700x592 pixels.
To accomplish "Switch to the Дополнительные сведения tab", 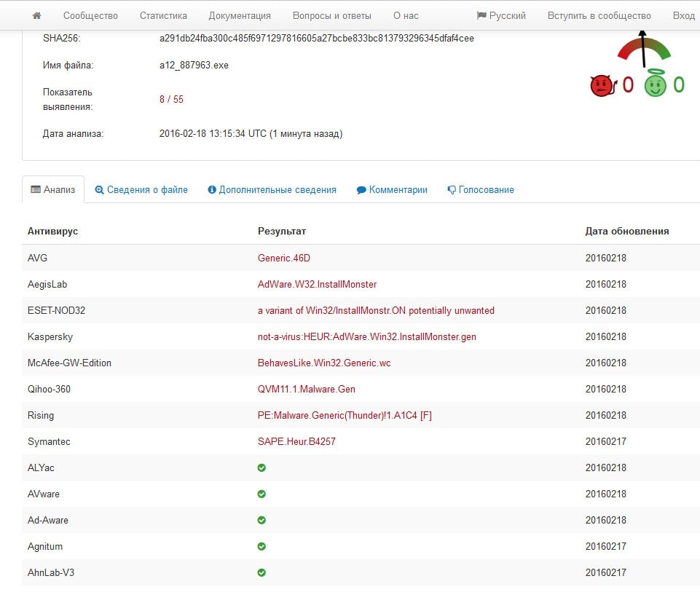I will (x=272, y=189).
